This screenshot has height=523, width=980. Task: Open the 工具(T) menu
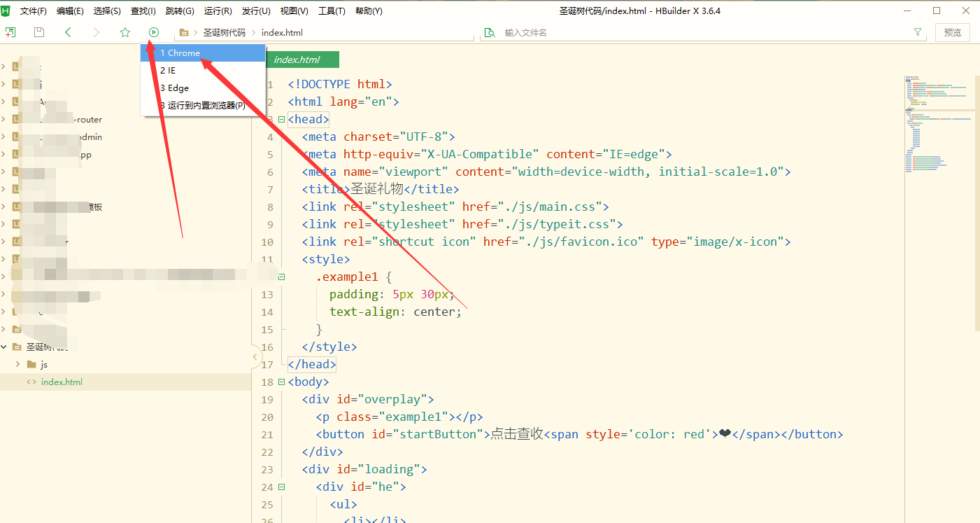click(x=332, y=11)
